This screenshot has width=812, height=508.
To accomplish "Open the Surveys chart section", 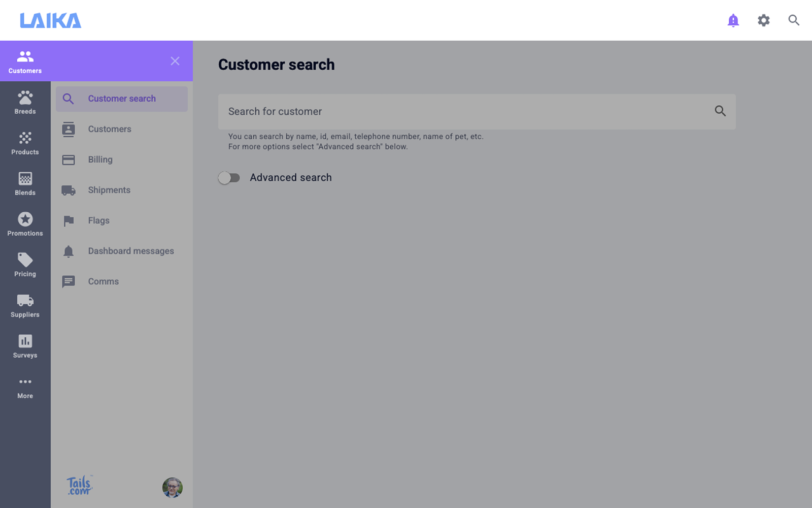I will tap(25, 346).
